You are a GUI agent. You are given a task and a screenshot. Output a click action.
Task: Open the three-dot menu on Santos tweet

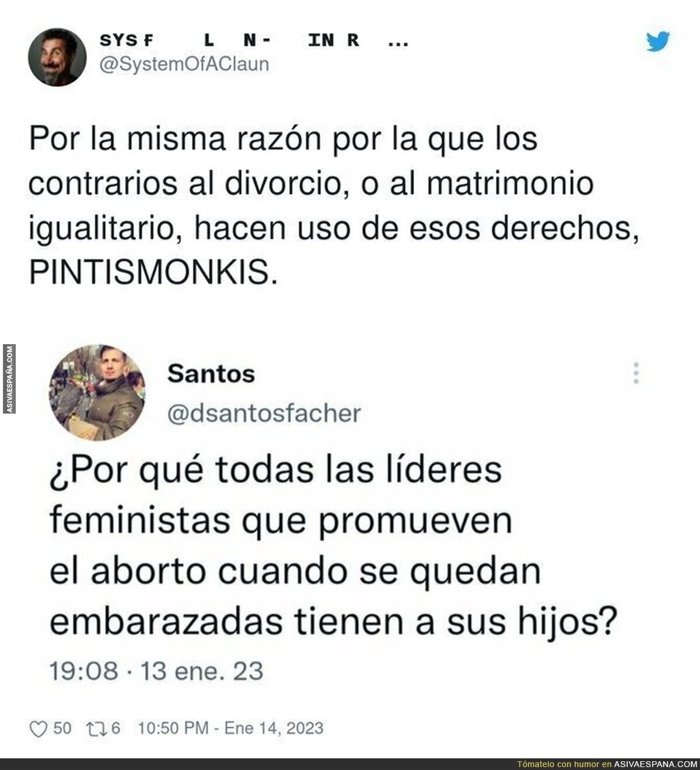636,372
